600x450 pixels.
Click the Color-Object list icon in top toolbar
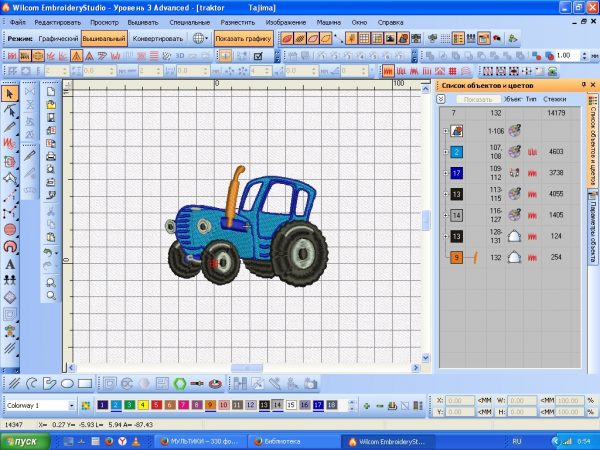click(458, 38)
